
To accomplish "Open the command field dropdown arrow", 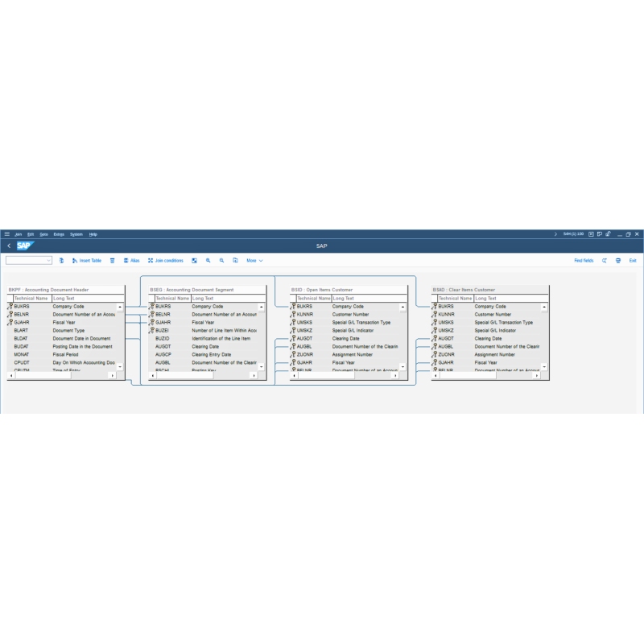I will (x=48, y=260).
